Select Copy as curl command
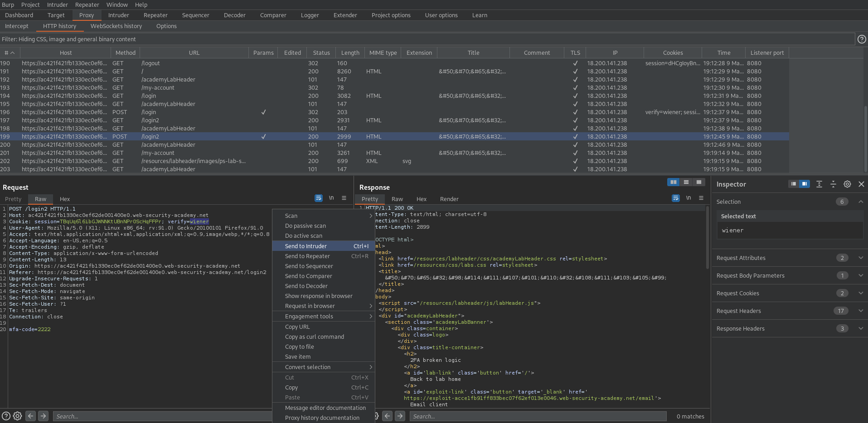The width and height of the screenshot is (868, 423). point(324,336)
